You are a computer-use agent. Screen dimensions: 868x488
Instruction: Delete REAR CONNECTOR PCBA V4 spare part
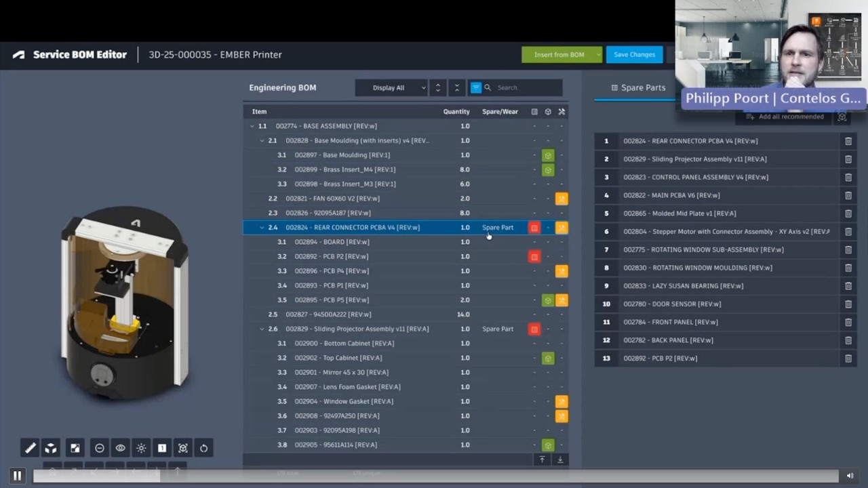[x=848, y=141]
